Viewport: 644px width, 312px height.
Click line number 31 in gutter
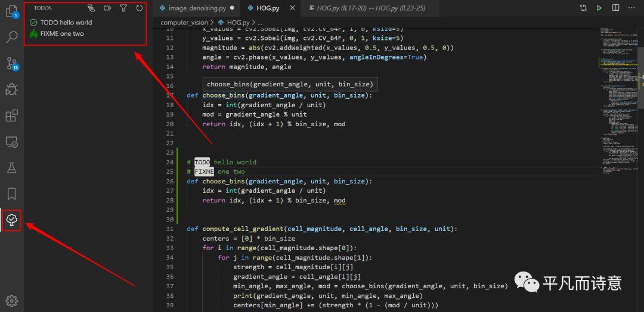(x=170, y=229)
